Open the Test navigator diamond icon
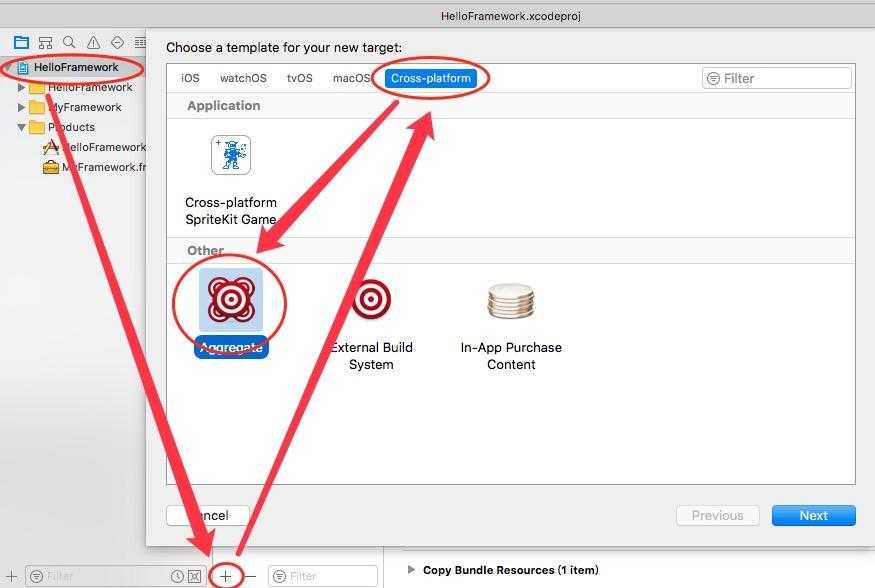875x588 pixels. pyautogui.click(x=117, y=42)
